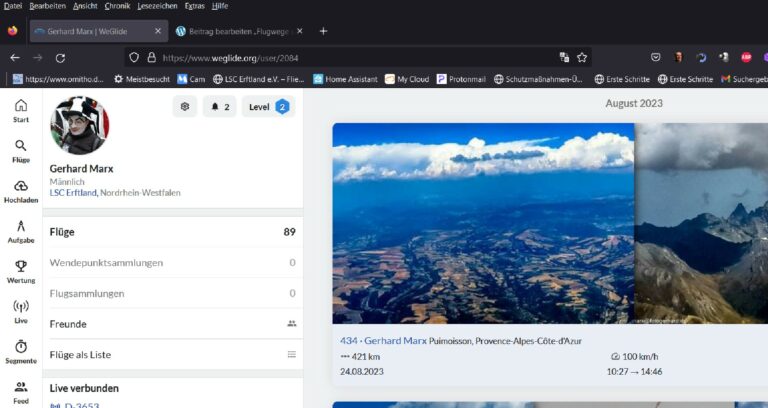Open the Meistbesucht bookmark folder
Image resolution: width=768 pixels, height=408 pixels.
[x=142, y=79]
